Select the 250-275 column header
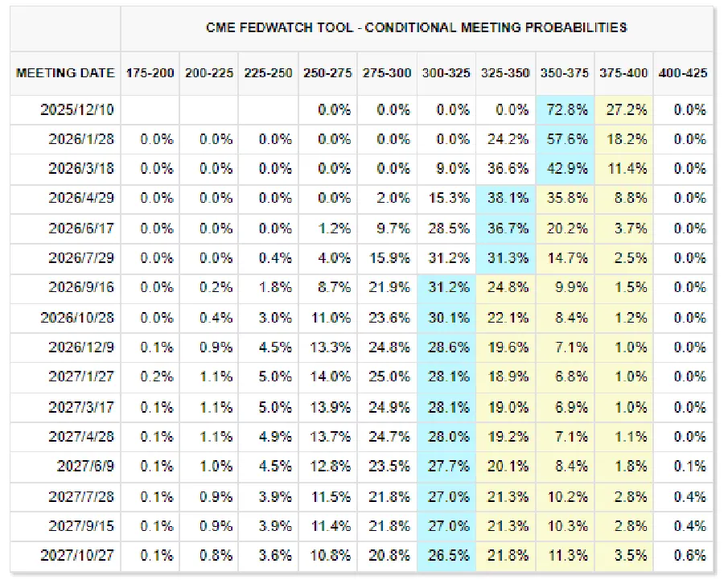 [x=327, y=72]
